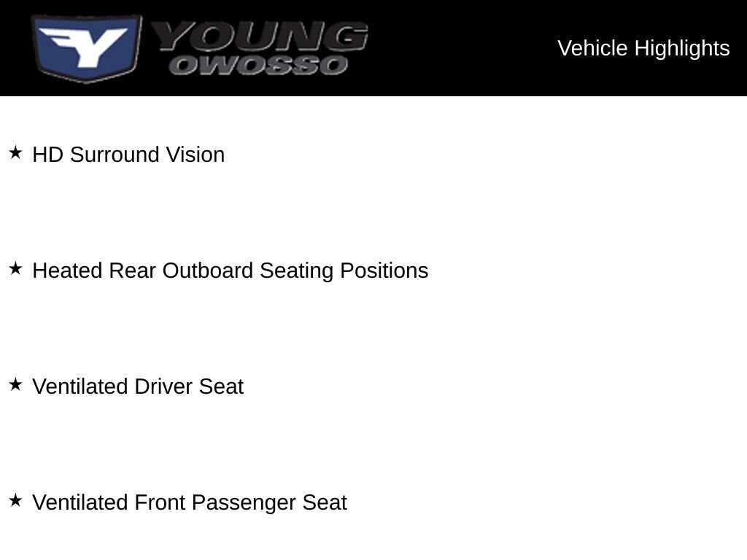Select the Vehicle Highlights heading

643,48
